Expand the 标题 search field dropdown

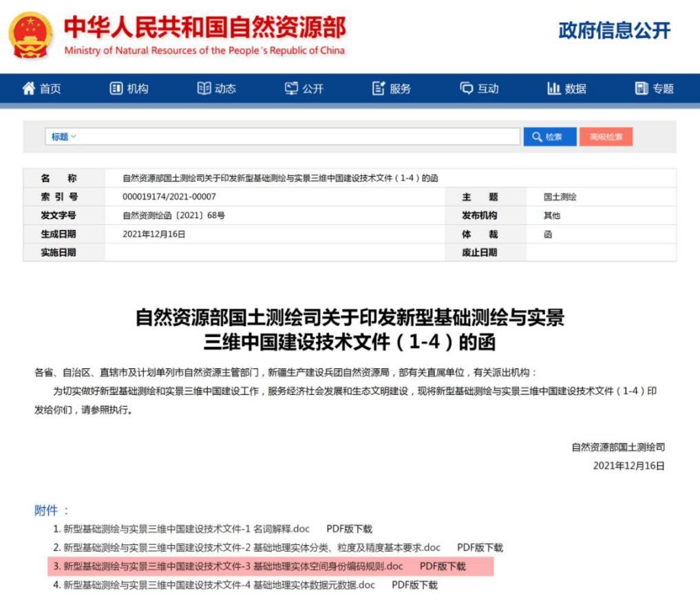click(63, 137)
